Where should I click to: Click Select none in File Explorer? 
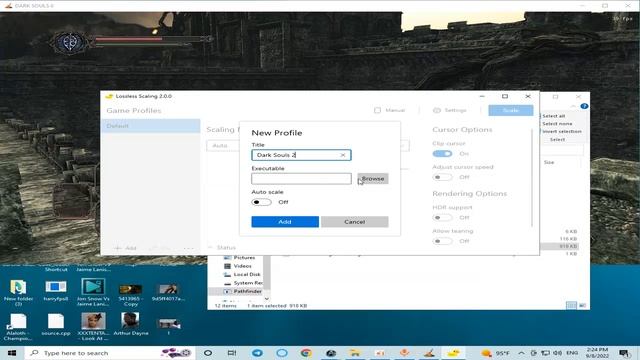click(557, 124)
